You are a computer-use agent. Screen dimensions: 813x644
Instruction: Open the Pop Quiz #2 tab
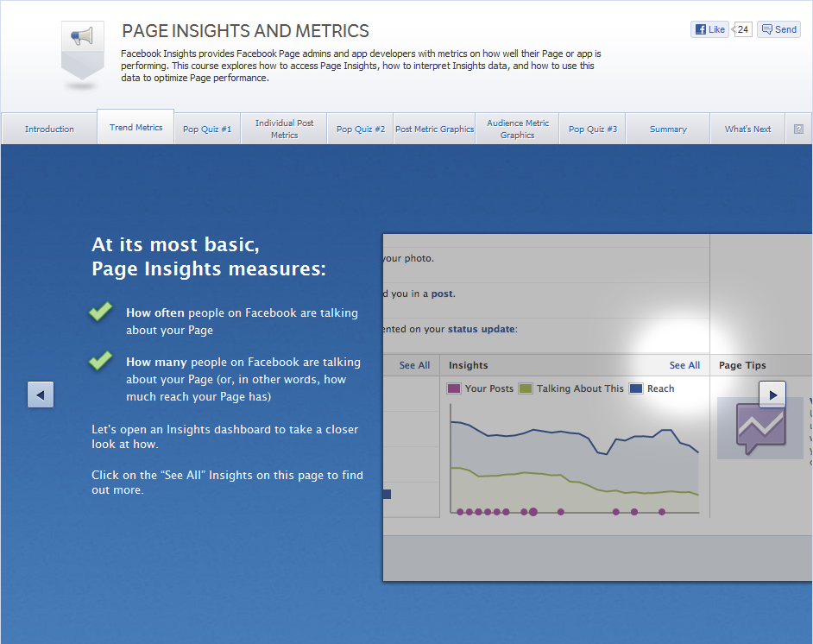click(x=361, y=129)
